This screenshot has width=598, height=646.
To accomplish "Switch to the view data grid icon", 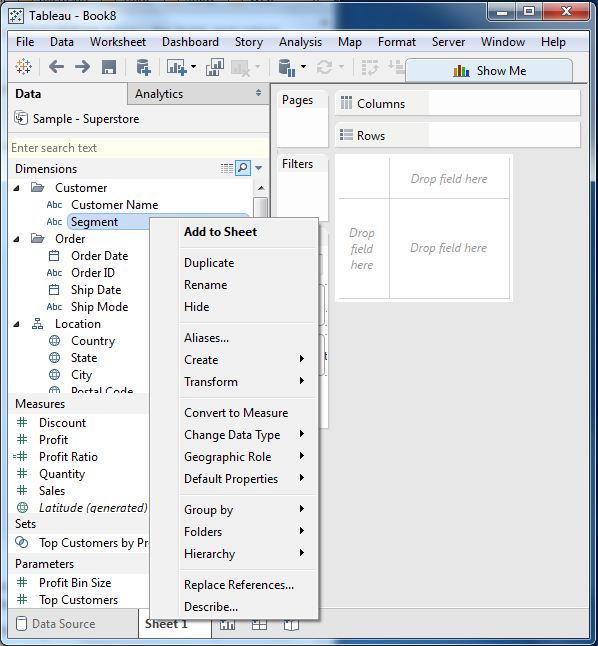I will pyautogui.click(x=227, y=168).
